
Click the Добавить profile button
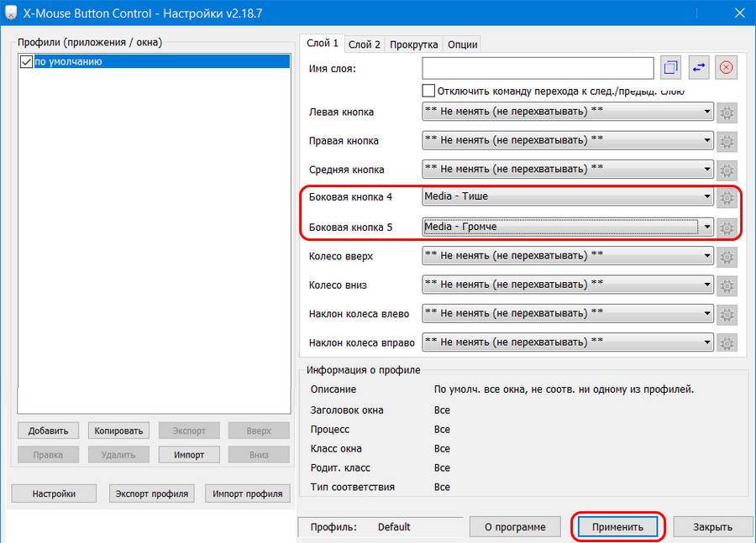pyautogui.click(x=48, y=431)
